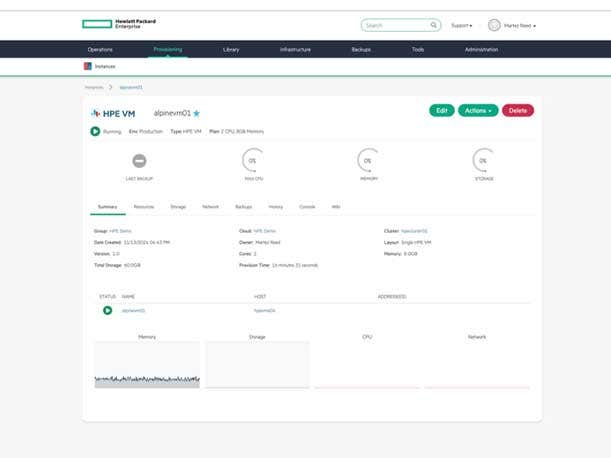Click the user avatar icon
This screenshot has height=458, width=611.
pyautogui.click(x=493, y=25)
